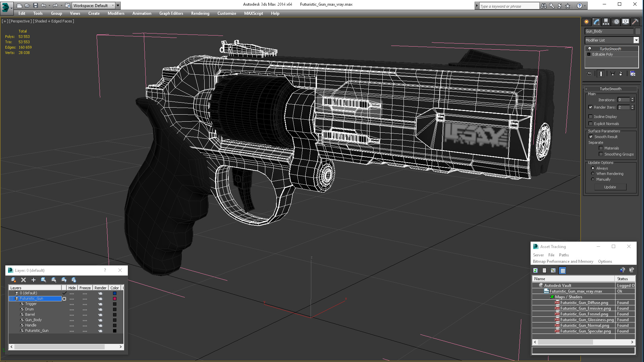Screen dimensions: 644x362
Task: Click Add Selected Objects plus icon in layers
Action: 33,280
